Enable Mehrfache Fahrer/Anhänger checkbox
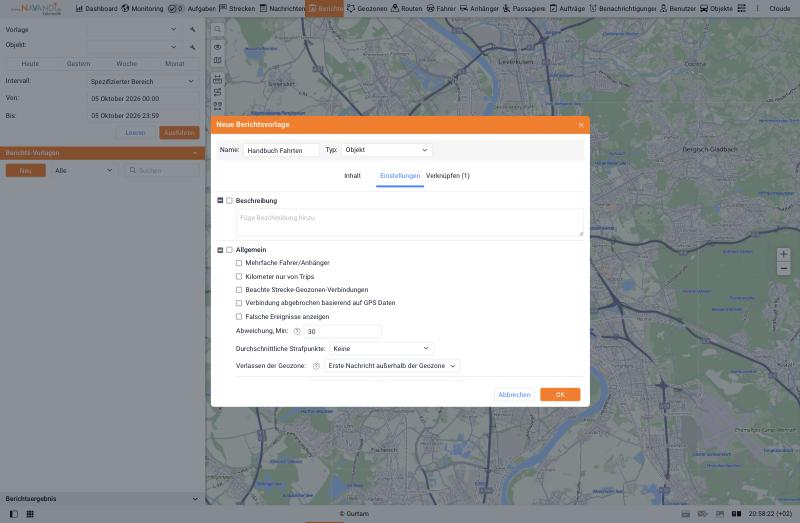The image size is (800, 523). point(239,263)
